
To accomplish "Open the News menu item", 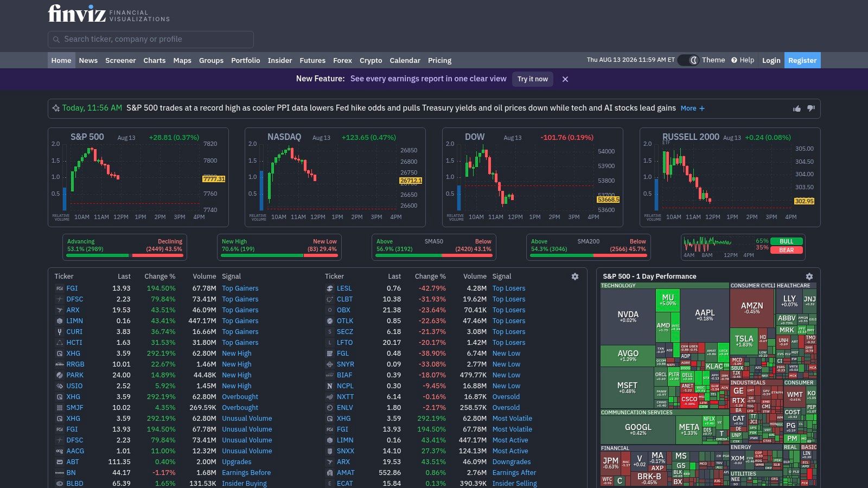I will (88, 60).
